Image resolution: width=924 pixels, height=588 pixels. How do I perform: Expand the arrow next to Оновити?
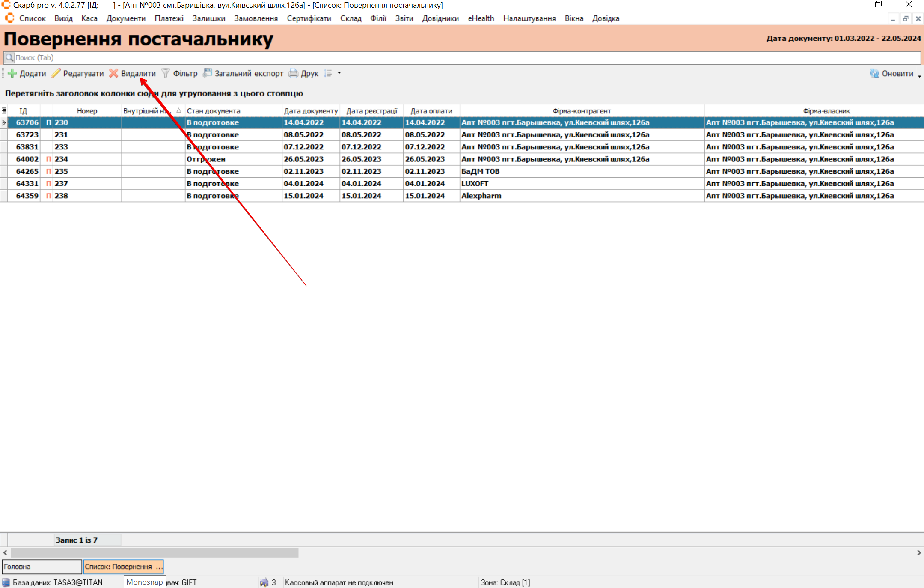tap(919, 76)
